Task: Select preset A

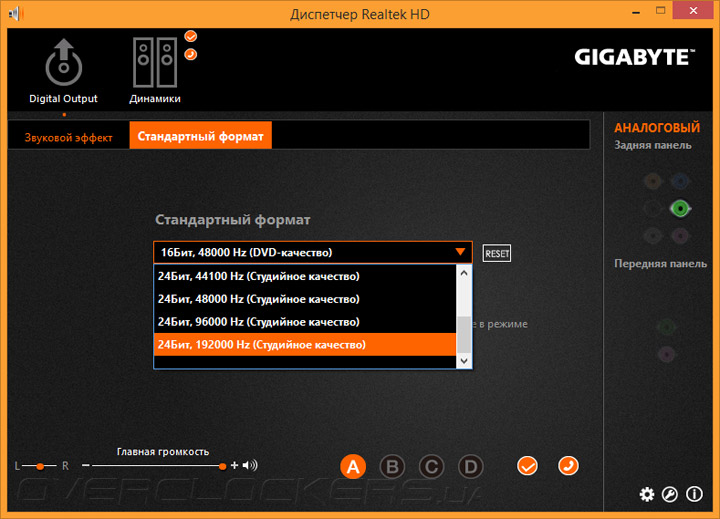Action: click(353, 467)
